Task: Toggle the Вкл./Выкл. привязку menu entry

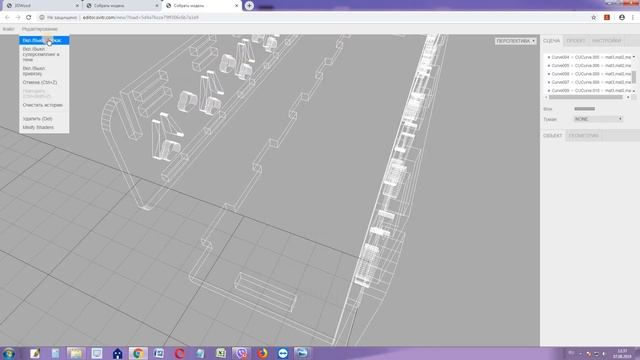Action: coord(44,71)
